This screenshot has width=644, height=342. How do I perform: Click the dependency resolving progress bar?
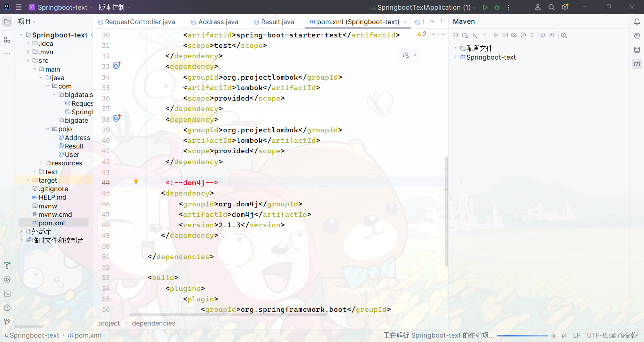[x=522, y=336]
